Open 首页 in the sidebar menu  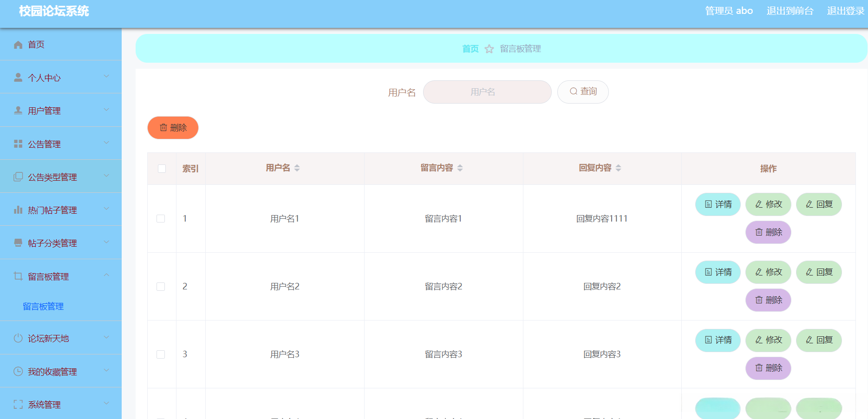(x=61, y=45)
